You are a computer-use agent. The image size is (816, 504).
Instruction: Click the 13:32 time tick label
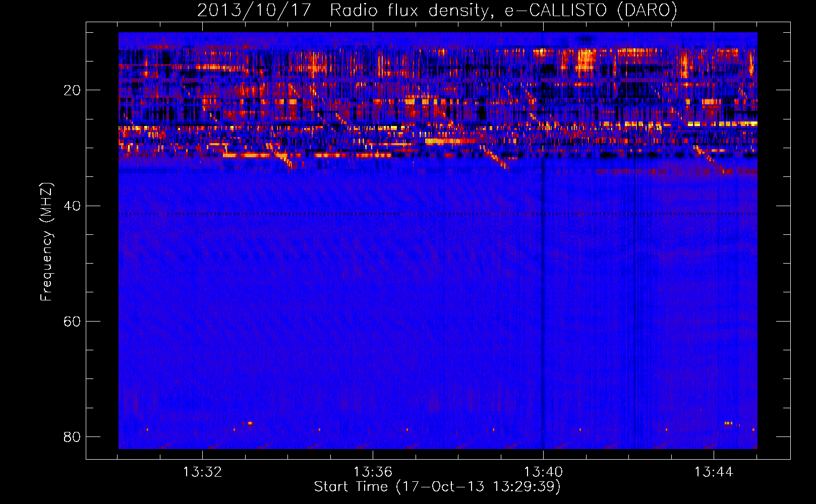point(202,472)
